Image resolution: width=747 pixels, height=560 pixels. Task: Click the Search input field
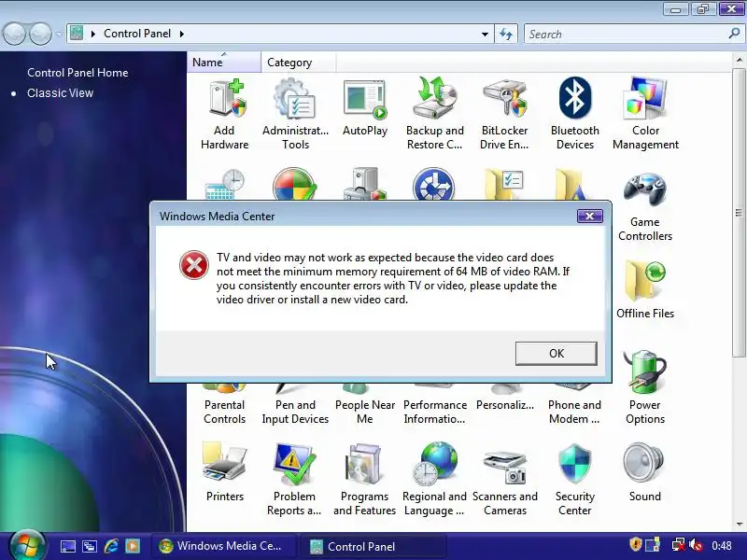click(x=627, y=34)
